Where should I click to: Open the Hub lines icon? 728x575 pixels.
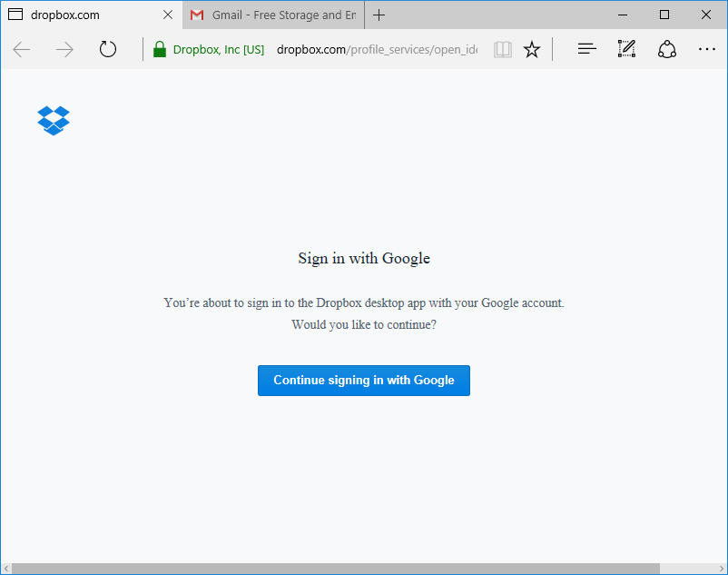[587, 49]
